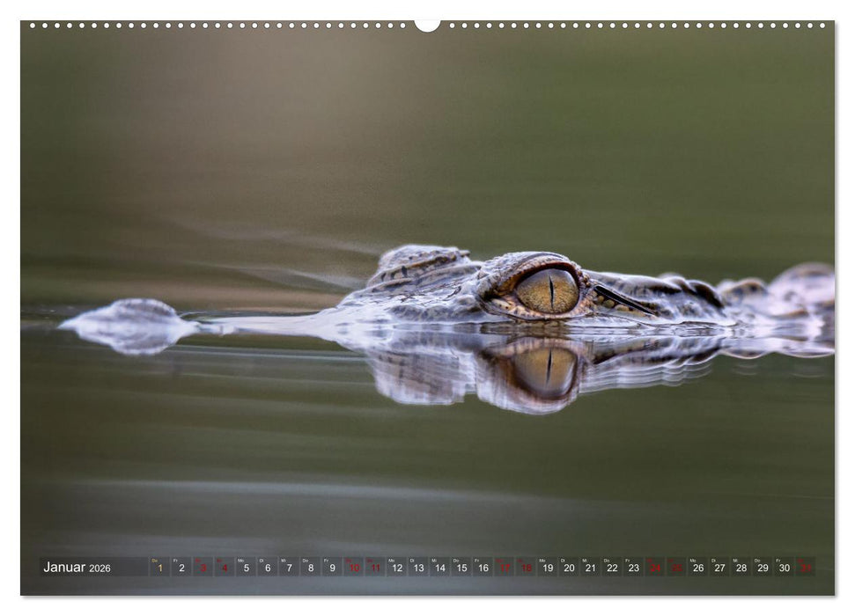The image size is (855, 616).
Task: Pick Monday the 5th date cell
Action: point(246,568)
